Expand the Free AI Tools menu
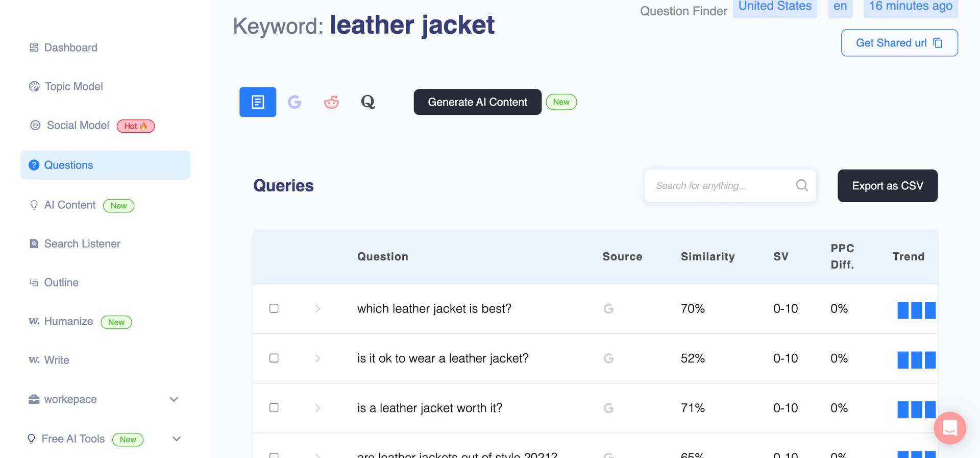980x458 pixels. click(177, 439)
